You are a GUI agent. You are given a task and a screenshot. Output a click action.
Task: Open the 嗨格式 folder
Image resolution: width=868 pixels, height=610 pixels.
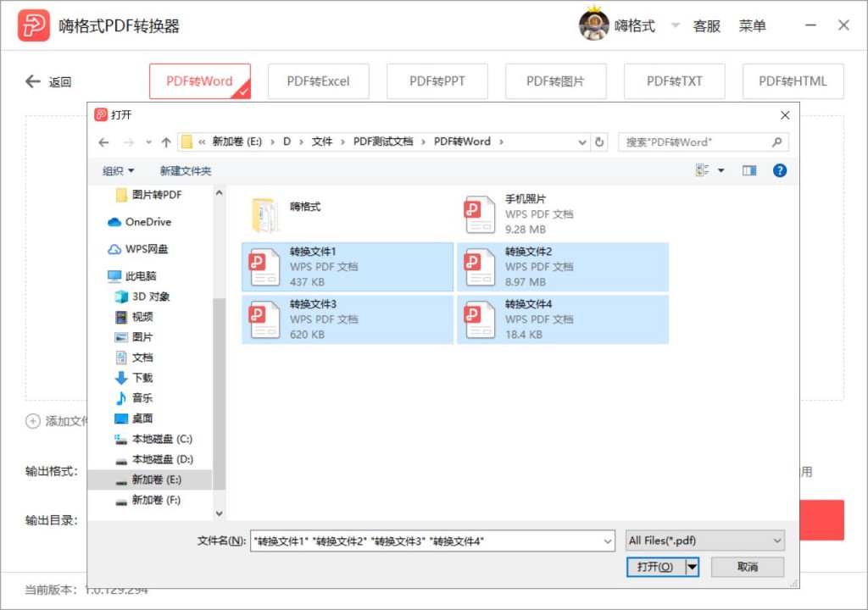coord(347,215)
